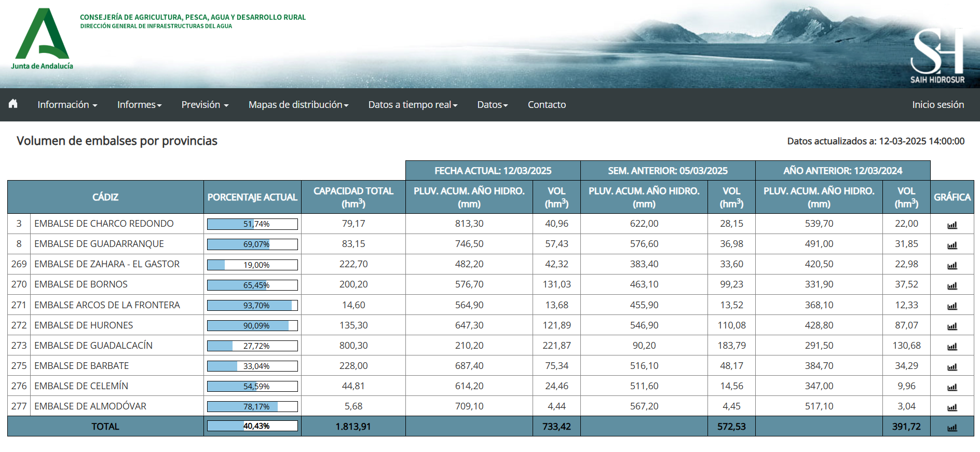Open the Contacto menu item

[x=547, y=105]
